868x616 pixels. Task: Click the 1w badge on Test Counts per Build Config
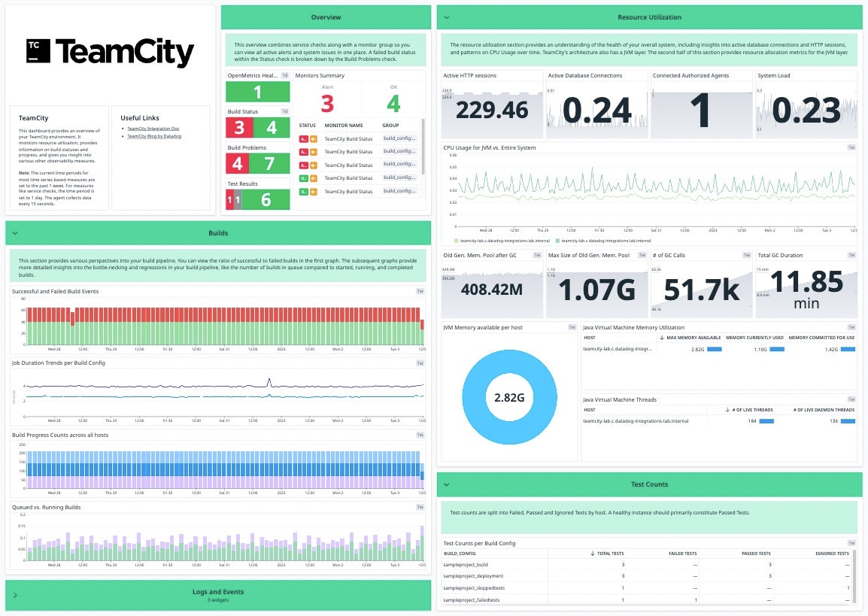coord(851,542)
